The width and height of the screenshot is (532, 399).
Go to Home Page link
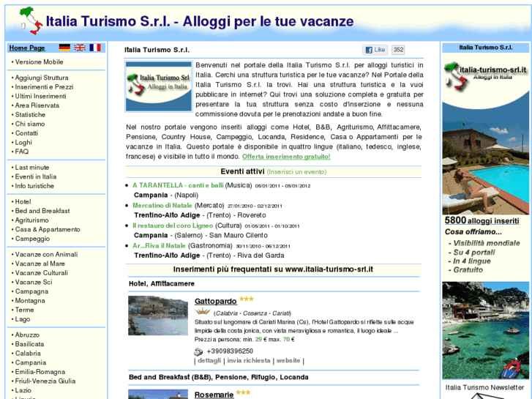[x=27, y=48]
